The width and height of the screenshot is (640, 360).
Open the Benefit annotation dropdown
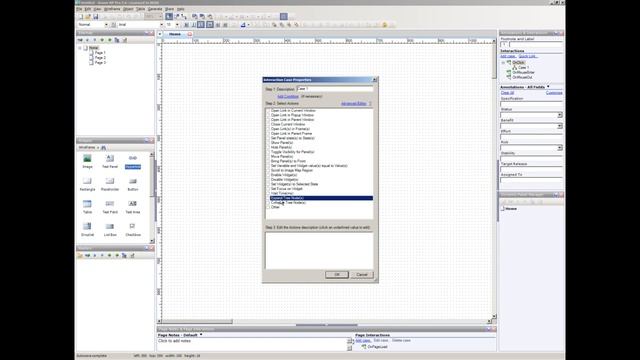tap(560, 126)
